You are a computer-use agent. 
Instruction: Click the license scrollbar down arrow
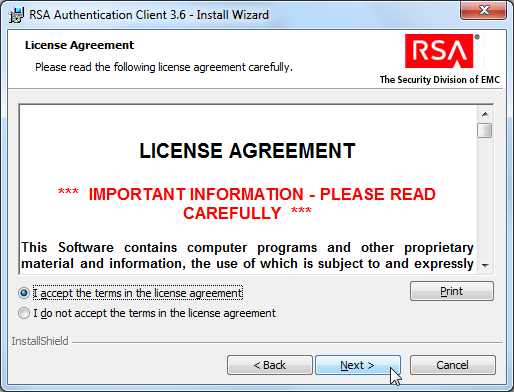485,266
